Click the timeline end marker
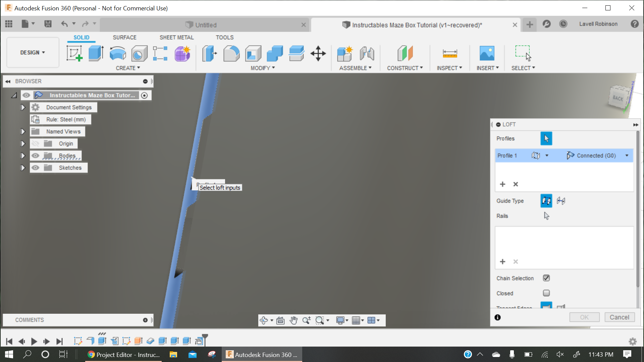The width and height of the screenshot is (644, 362). pyautogui.click(x=205, y=339)
